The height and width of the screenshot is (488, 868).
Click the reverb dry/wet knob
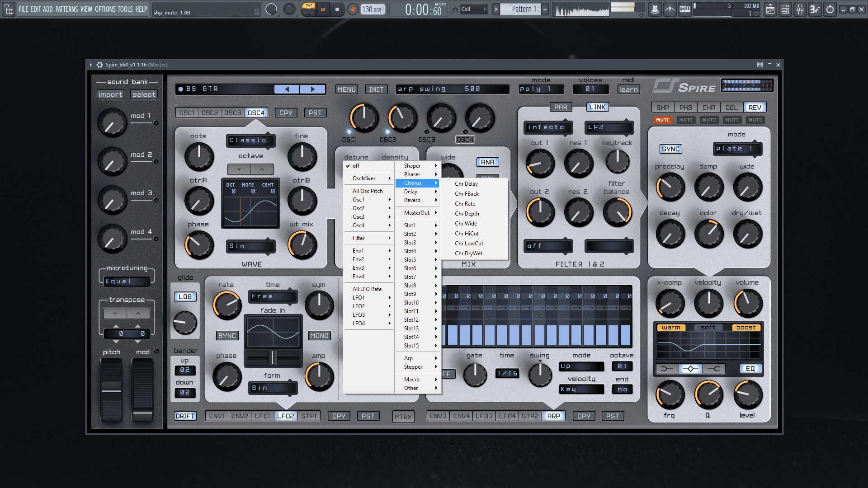point(747,234)
